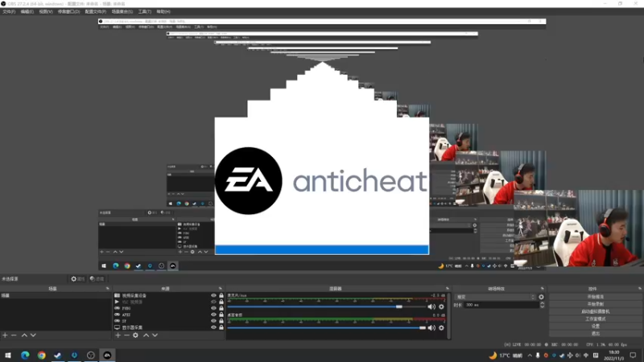Pop out the 来源 dock via corner icon
The image size is (644, 362).
pyautogui.click(x=220, y=289)
